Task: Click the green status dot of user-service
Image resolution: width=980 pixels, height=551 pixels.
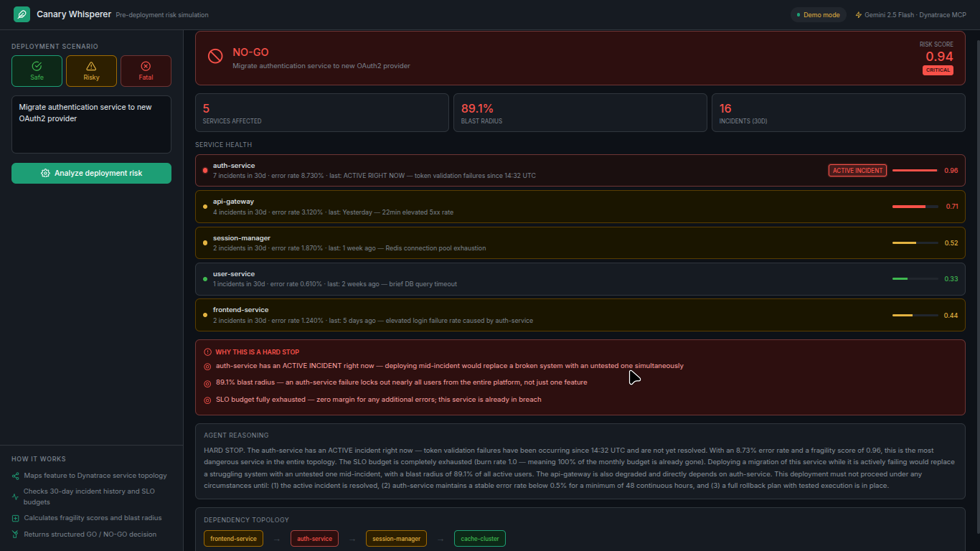Action: tap(205, 279)
